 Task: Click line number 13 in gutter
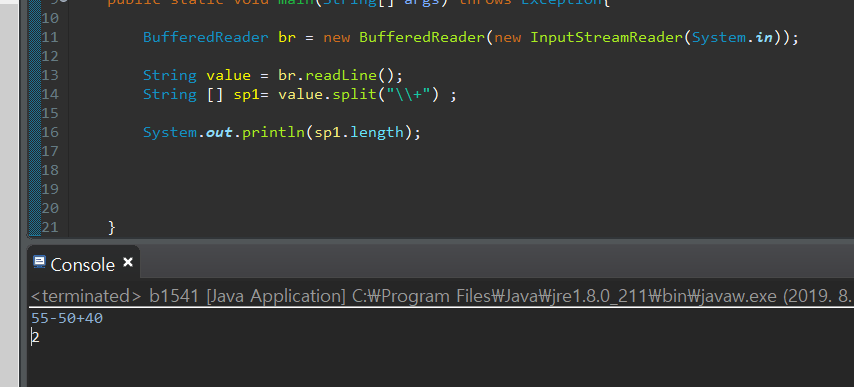(50, 75)
